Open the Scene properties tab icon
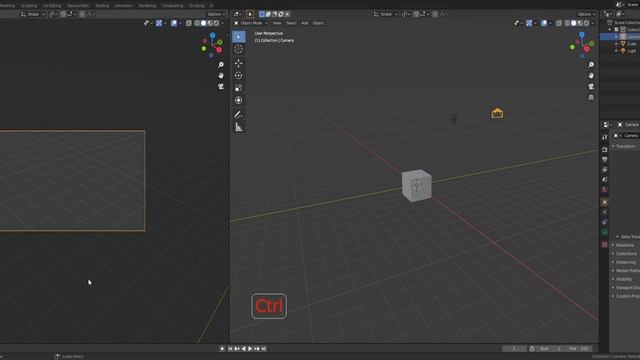The image size is (640, 360). [604, 180]
